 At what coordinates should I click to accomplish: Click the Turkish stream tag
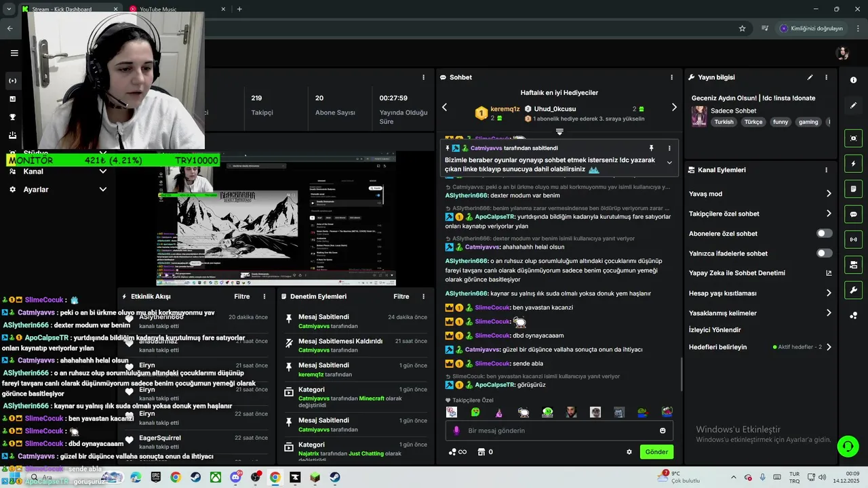pyautogui.click(x=724, y=122)
